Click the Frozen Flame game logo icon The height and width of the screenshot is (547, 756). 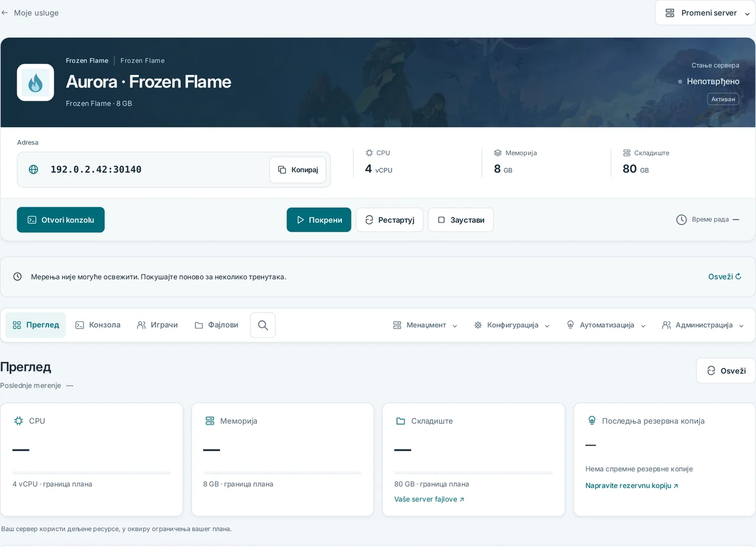click(x=35, y=83)
